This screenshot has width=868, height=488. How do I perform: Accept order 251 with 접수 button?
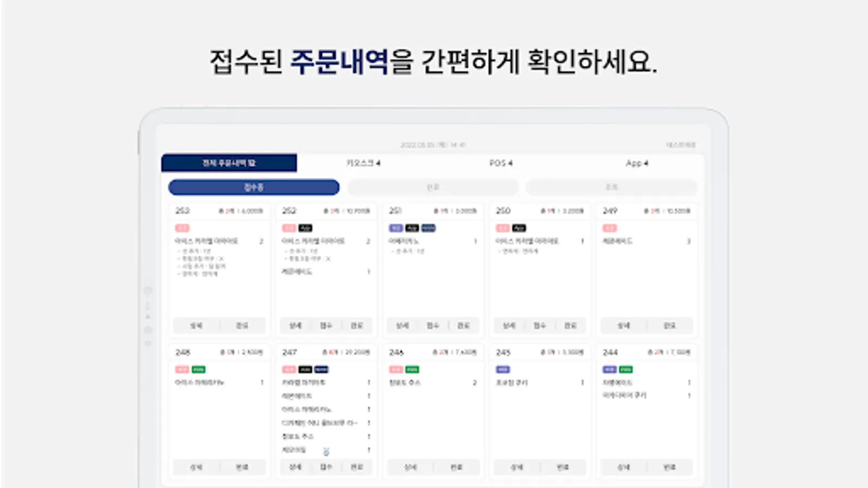(x=432, y=325)
